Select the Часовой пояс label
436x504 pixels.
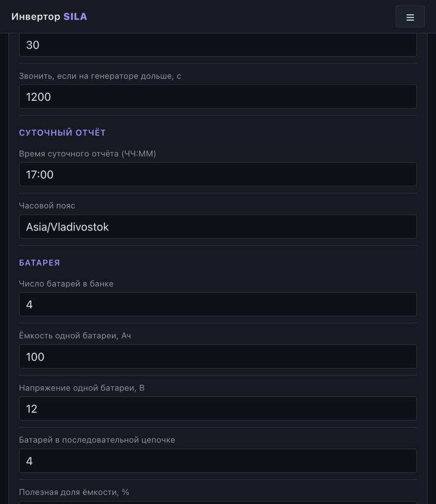[47, 205]
